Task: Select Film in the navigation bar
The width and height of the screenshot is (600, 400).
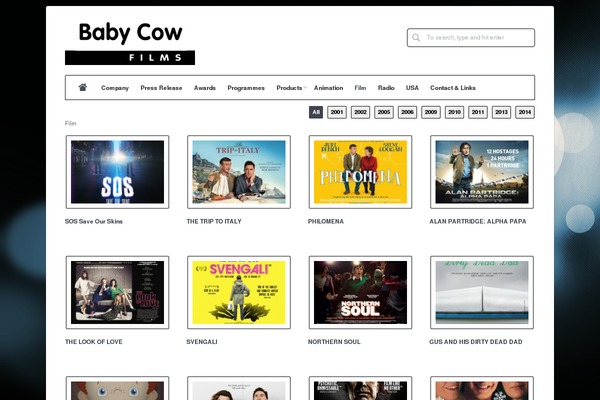Action: pyautogui.click(x=360, y=88)
